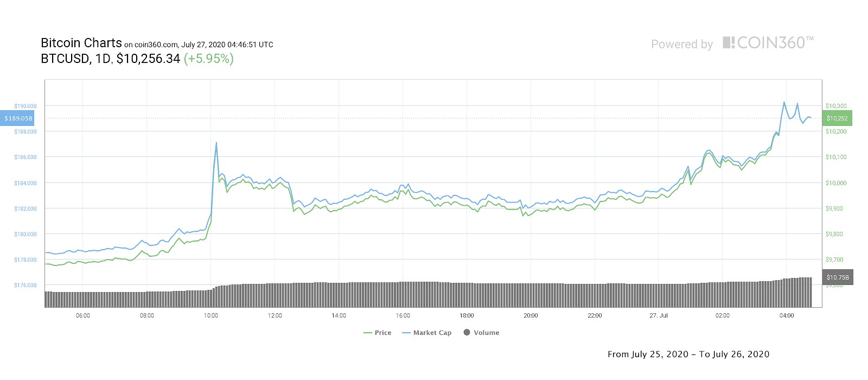
Task: Select the 10:00 time axis label
Action: (x=211, y=315)
